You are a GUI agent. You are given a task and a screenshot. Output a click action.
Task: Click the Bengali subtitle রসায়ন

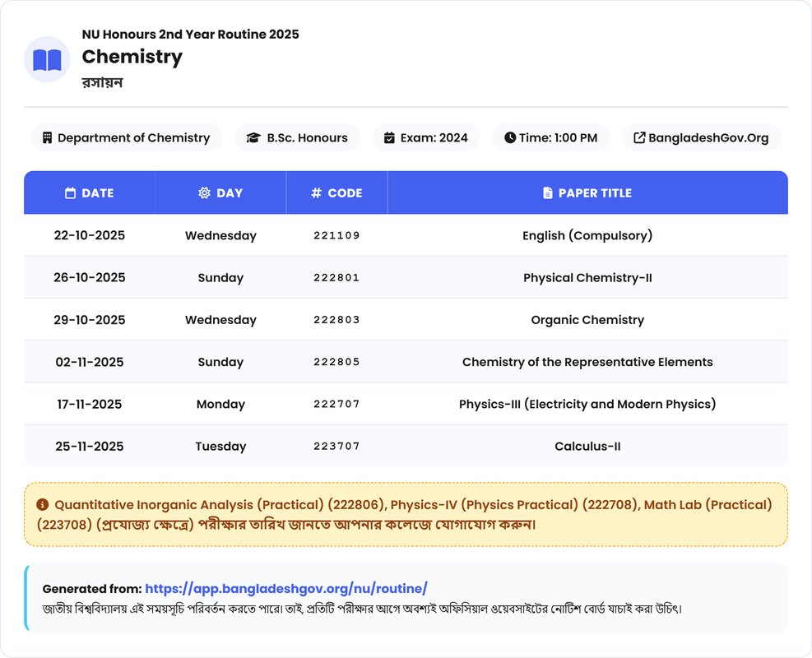coord(102,82)
